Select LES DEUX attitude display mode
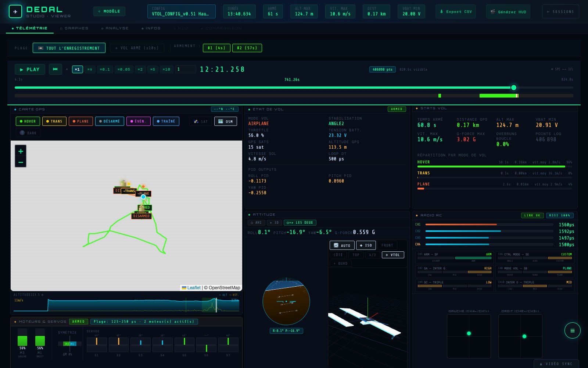Screen dimensions: 588x368 click(x=300, y=223)
